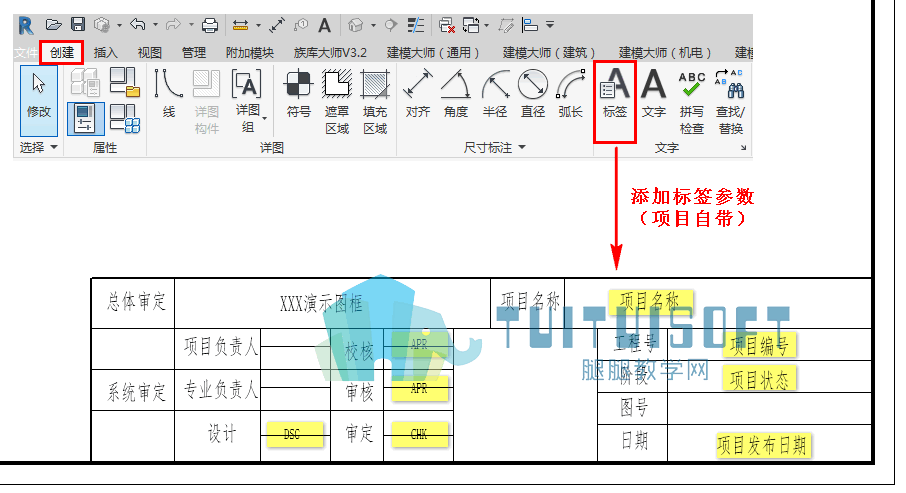Viewport: 906px width, 493px height.
Task: Switch to the 视图 ribbon tab
Action: tap(150, 53)
